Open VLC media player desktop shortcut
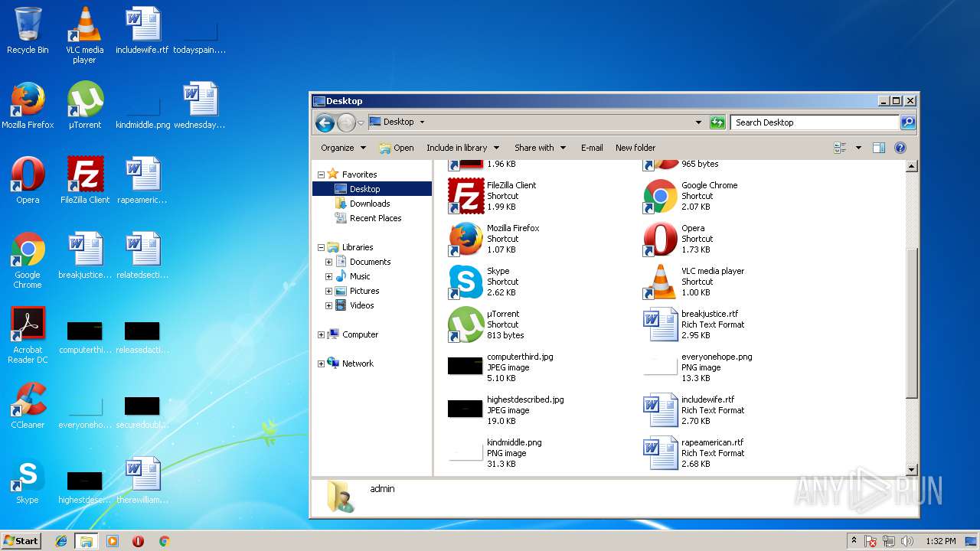This screenshot has width=980, height=551. click(84, 35)
